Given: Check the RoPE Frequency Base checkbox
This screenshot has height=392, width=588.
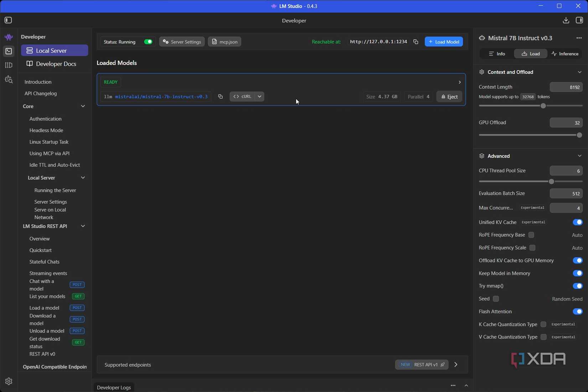Looking at the screenshot, I should click(x=531, y=235).
